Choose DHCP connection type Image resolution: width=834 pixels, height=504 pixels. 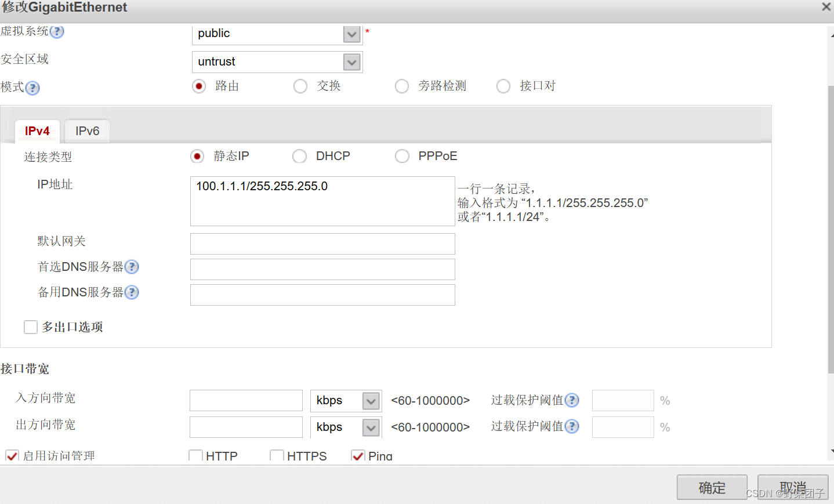point(299,156)
